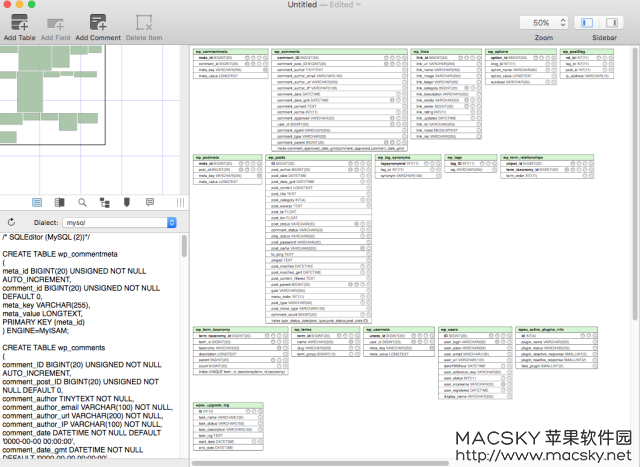Select the wp_term_relationships table header
The width and height of the screenshot is (640, 467).
point(547,157)
